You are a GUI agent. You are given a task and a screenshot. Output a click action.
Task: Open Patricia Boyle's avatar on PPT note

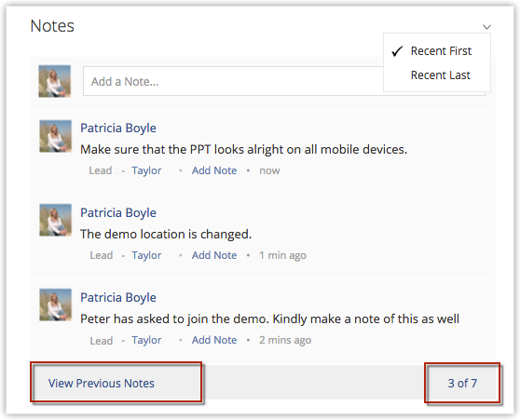coord(55,136)
